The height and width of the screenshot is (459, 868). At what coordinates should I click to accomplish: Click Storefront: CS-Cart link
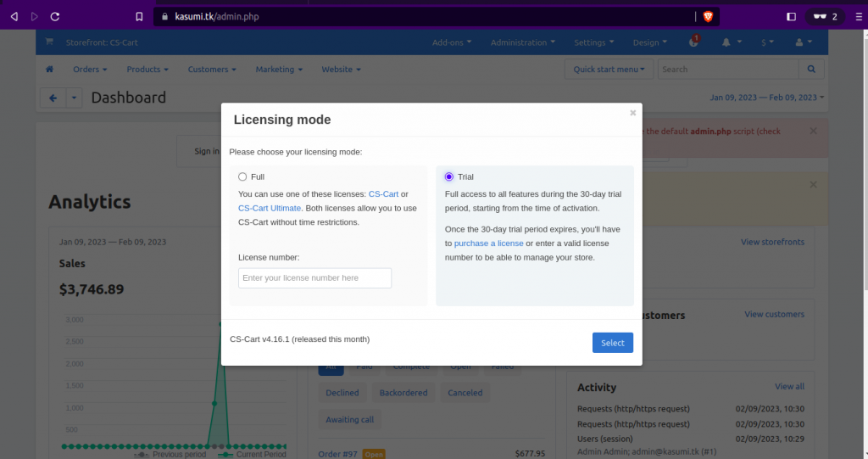tap(102, 42)
